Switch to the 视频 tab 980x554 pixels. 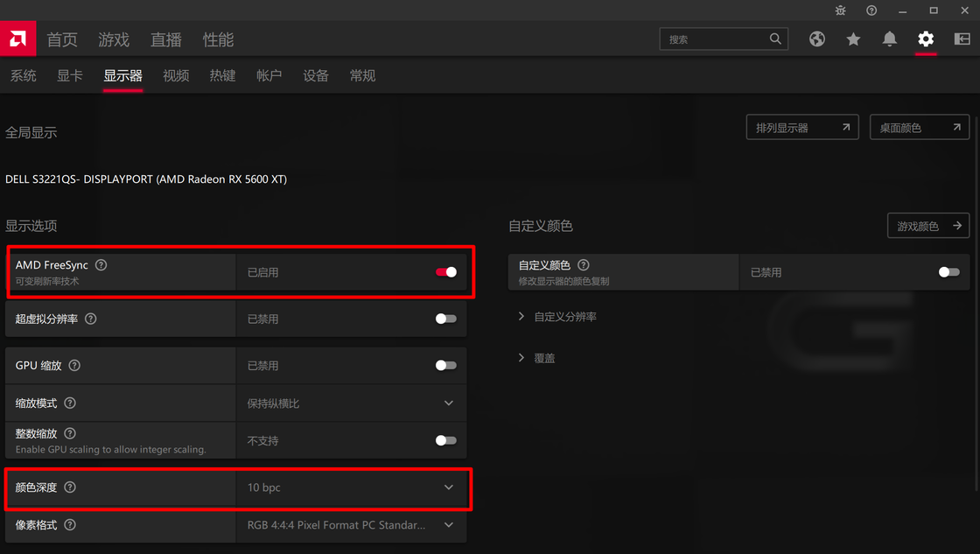tap(176, 75)
